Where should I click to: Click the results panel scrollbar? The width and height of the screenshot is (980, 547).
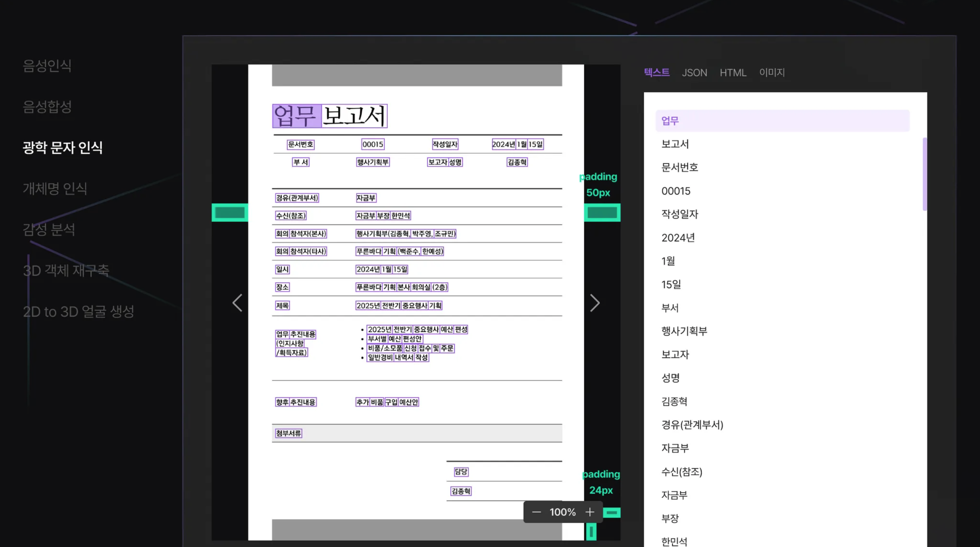[x=924, y=174]
